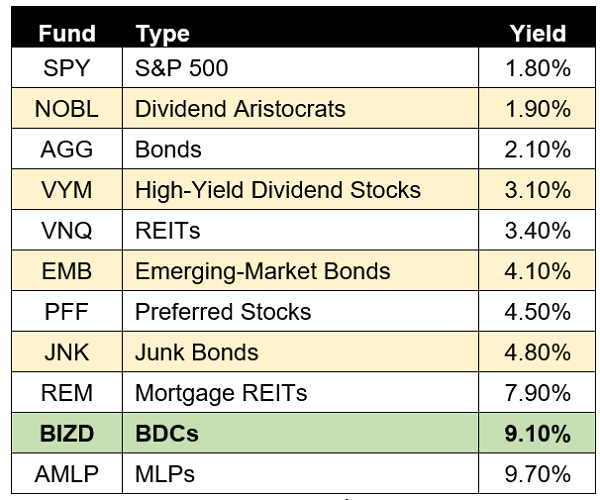Select the JNK fund cell
This screenshot has width=600, height=500.
[x=67, y=352]
